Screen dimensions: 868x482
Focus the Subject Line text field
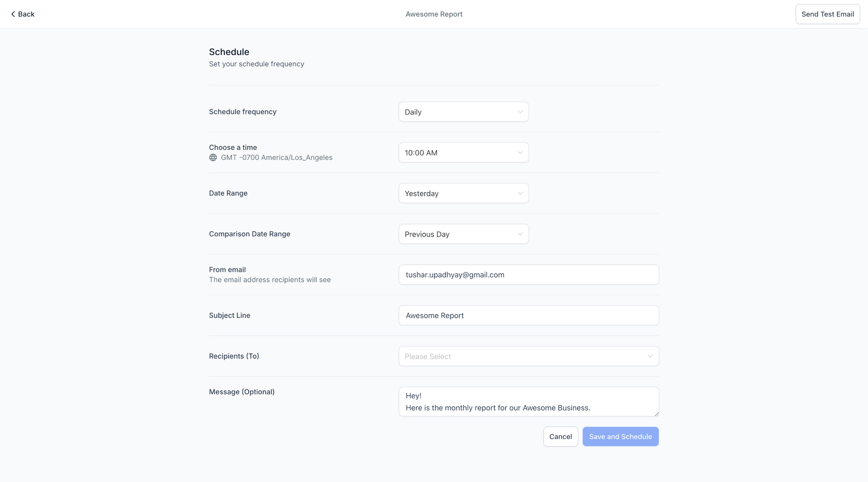[529, 315]
